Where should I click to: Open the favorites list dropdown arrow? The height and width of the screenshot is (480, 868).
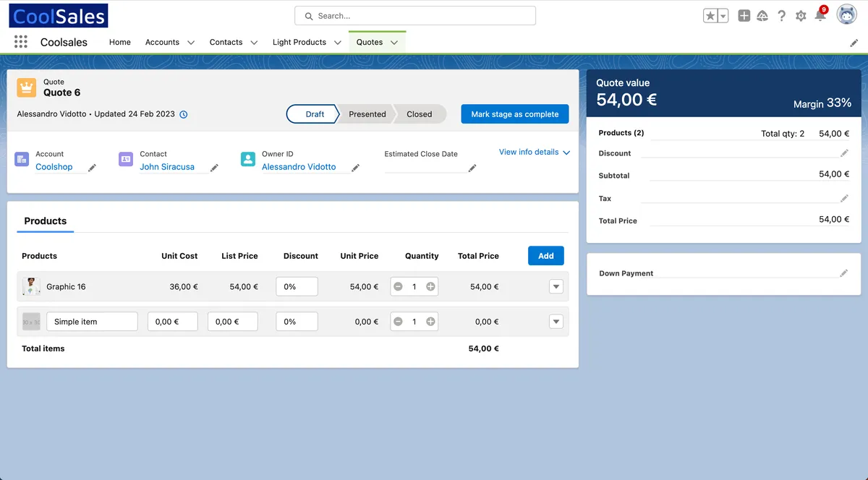pos(723,16)
